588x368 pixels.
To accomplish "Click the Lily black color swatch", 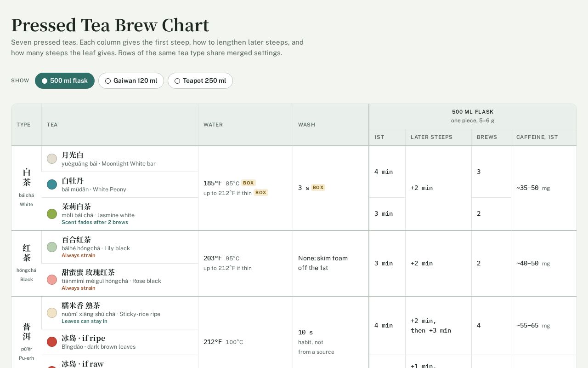I will [x=52, y=247].
